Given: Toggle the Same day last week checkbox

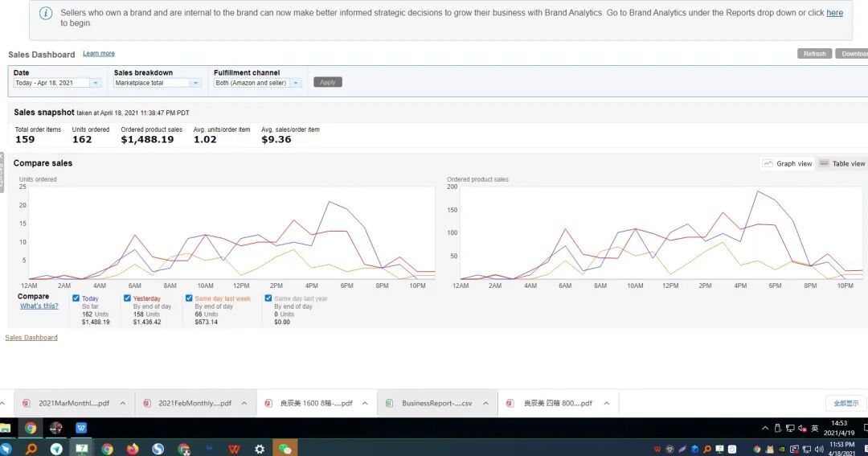Looking at the screenshot, I should (189, 298).
